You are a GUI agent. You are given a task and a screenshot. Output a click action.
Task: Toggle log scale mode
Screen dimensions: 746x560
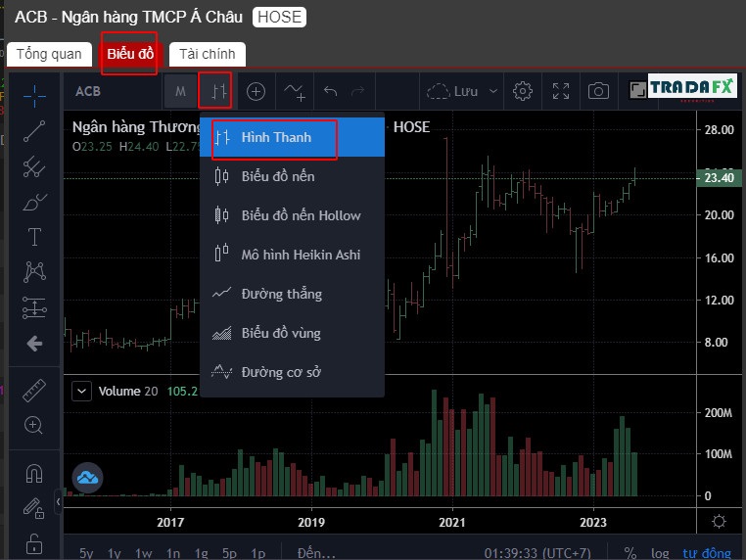pos(660,553)
